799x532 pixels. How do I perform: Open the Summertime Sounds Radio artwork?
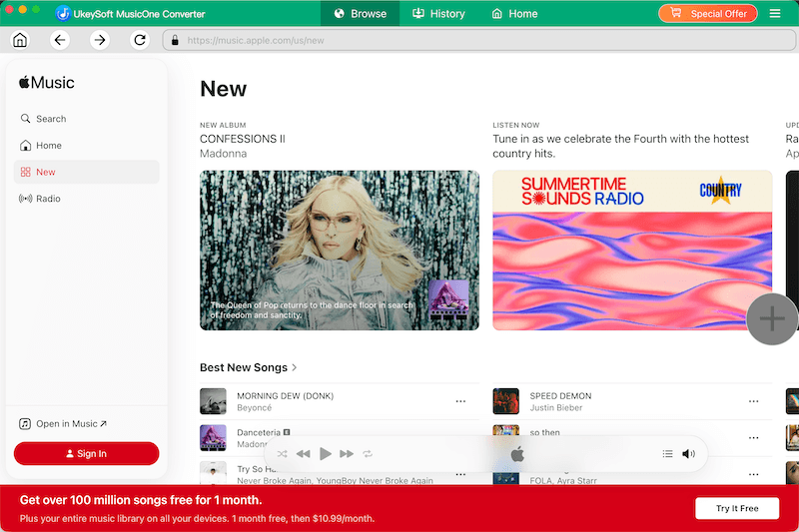coord(632,250)
